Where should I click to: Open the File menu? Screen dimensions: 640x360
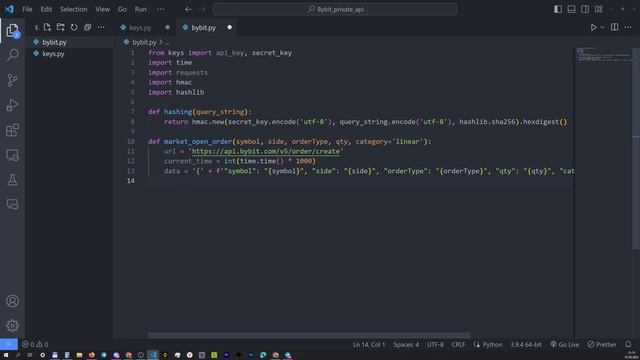(27, 9)
